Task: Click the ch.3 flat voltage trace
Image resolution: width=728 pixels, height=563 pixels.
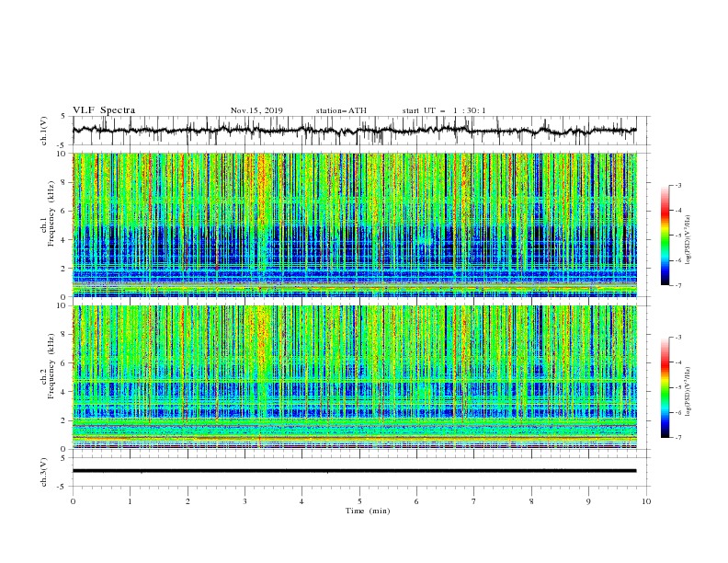Action: [354, 471]
